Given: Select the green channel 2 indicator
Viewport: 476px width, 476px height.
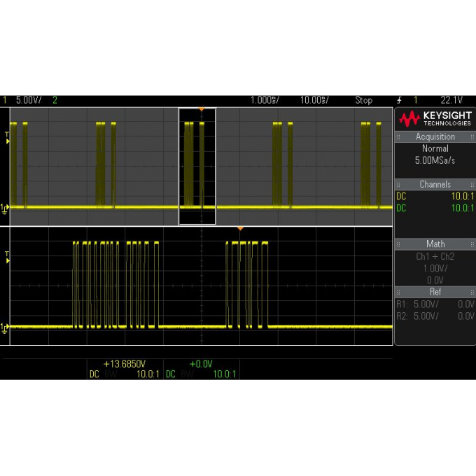Looking at the screenshot, I should (x=55, y=100).
